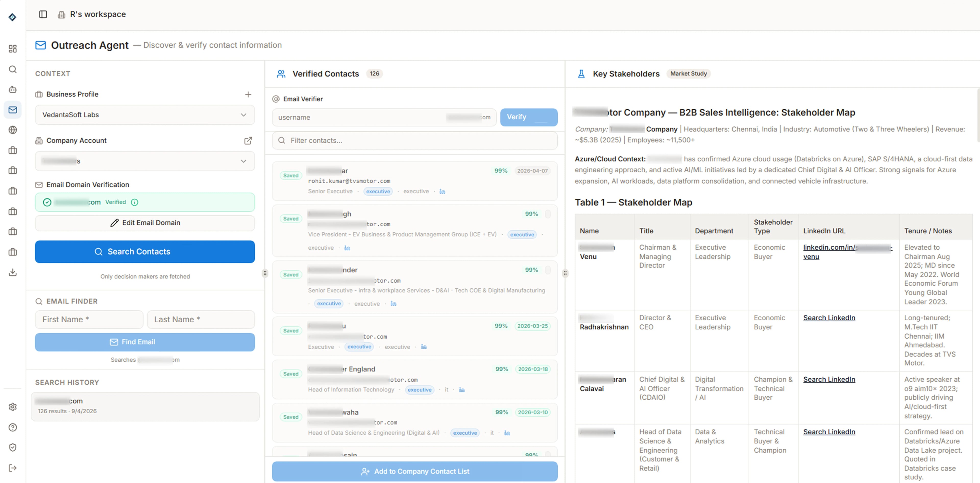Expand the Company Account dropdown
This screenshot has width=980, height=483.
click(144, 161)
